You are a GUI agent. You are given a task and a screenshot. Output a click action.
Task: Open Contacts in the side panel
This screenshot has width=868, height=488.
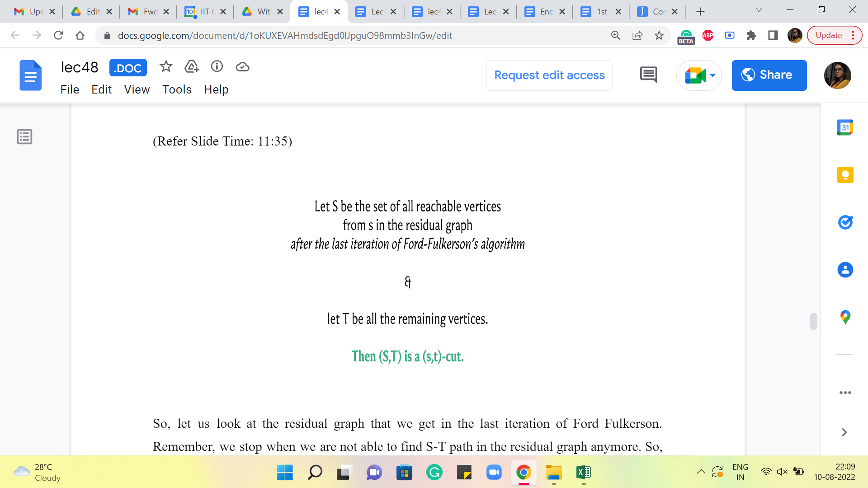coord(845,270)
